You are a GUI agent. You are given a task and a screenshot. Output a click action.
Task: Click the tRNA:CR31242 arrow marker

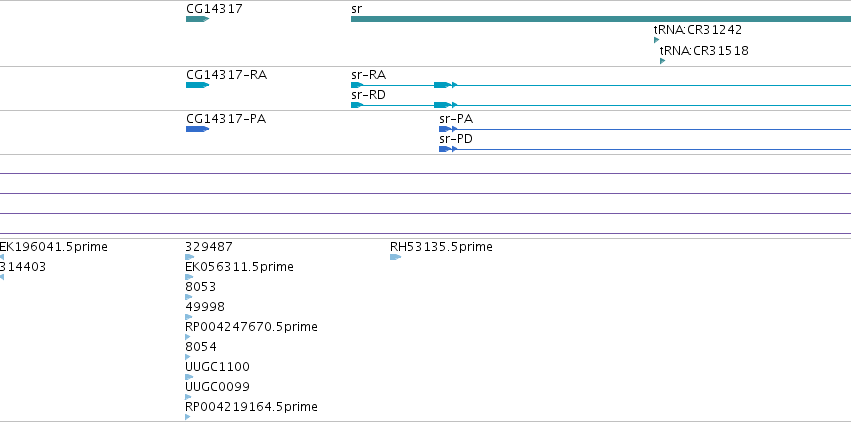(x=657, y=40)
